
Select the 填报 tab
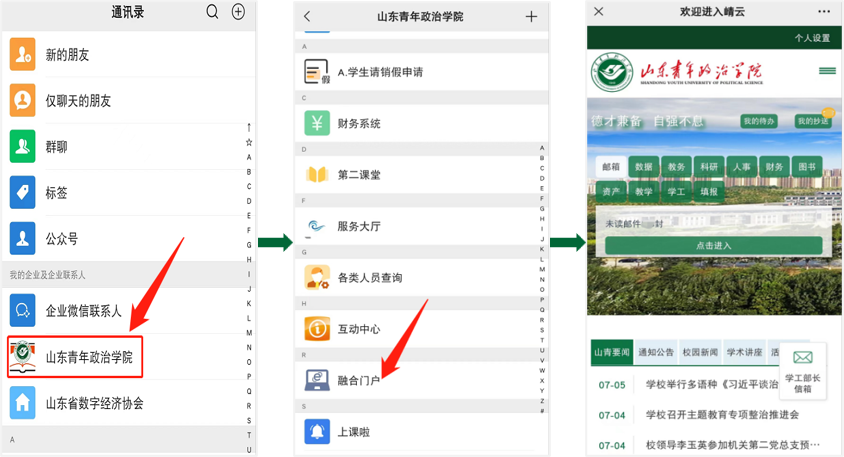click(709, 192)
